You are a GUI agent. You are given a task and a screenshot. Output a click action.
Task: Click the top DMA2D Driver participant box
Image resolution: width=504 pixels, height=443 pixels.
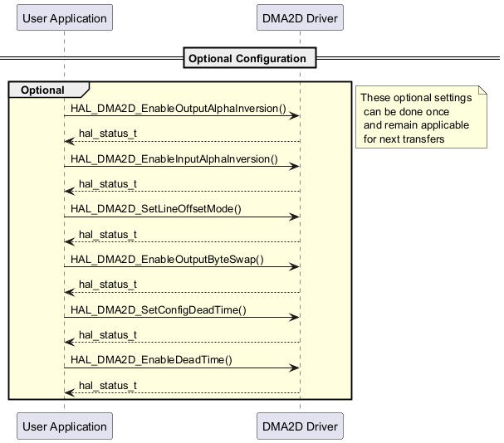(300, 18)
